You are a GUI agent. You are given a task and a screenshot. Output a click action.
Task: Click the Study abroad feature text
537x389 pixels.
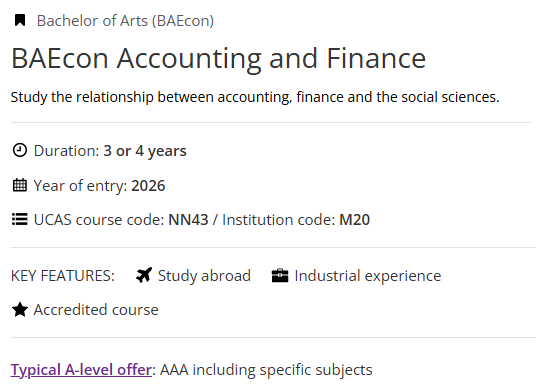coord(204,276)
